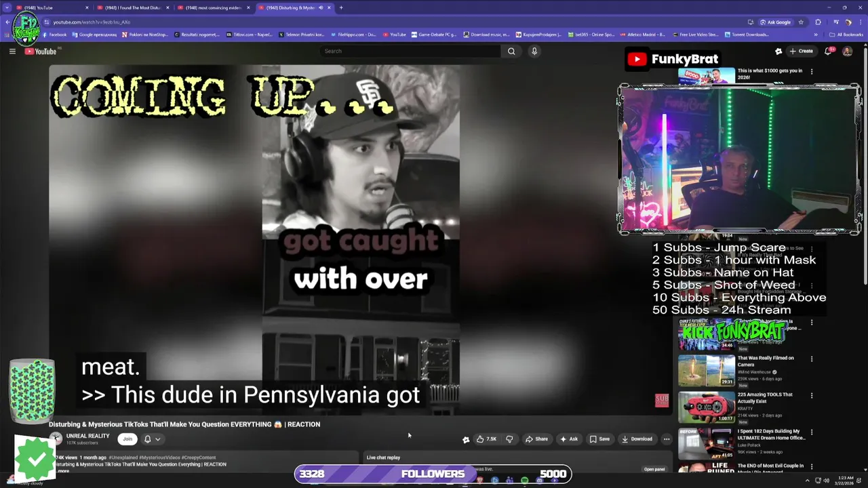The image size is (868, 488).
Task: Open options for "That Was Really Filmed on Camera"
Action: pos(812,359)
